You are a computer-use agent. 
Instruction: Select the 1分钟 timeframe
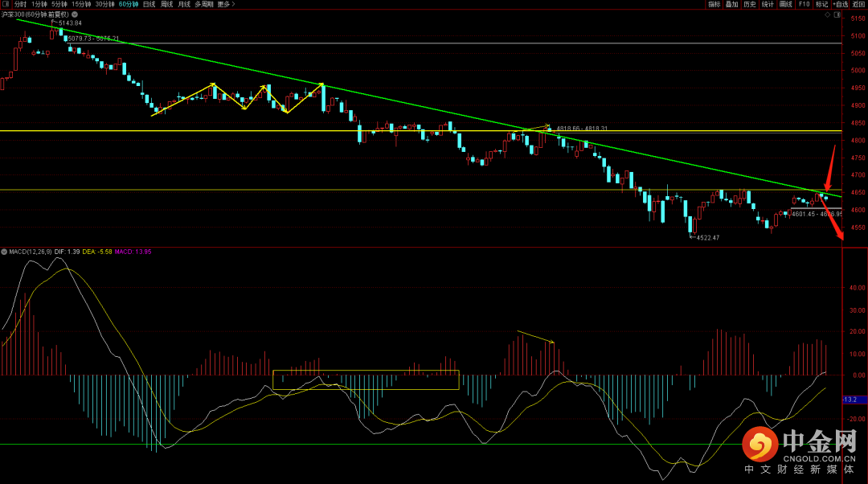[39, 4]
